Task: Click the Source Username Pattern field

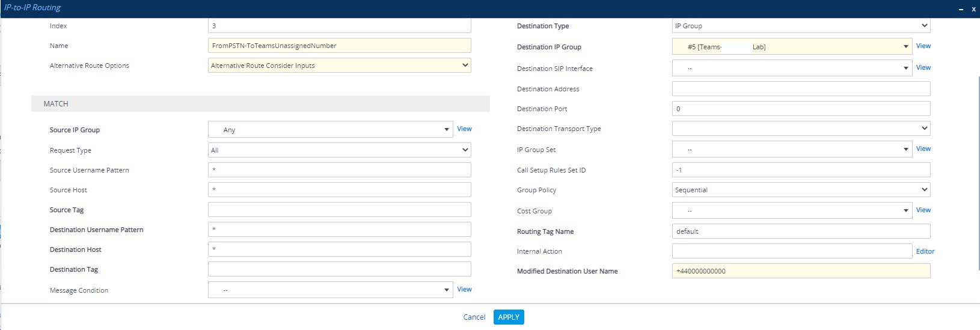Action: [339, 170]
